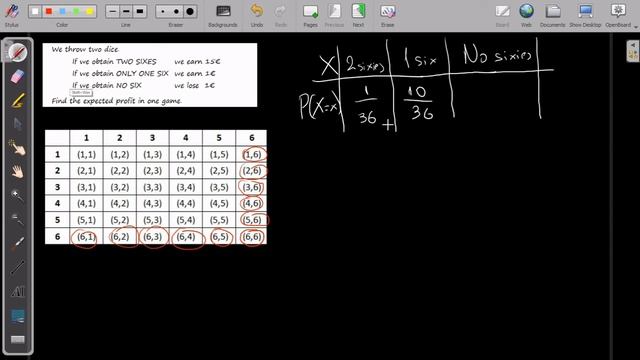Viewport: 640px width, 360px height.
Task: Select the interact pointing-hand tool
Action: [x=18, y=148]
